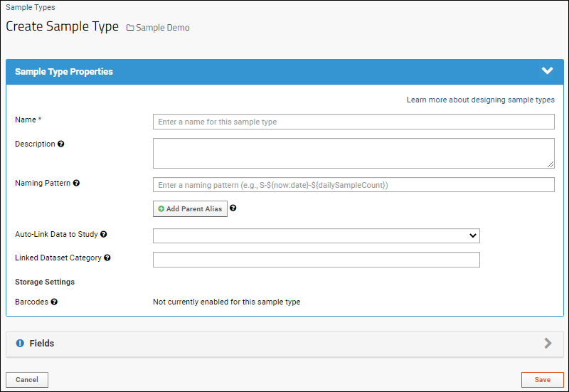Click the help icon beside Naming Pattern
The width and height of the screenshot is (569, 392).
pos(76,183)
